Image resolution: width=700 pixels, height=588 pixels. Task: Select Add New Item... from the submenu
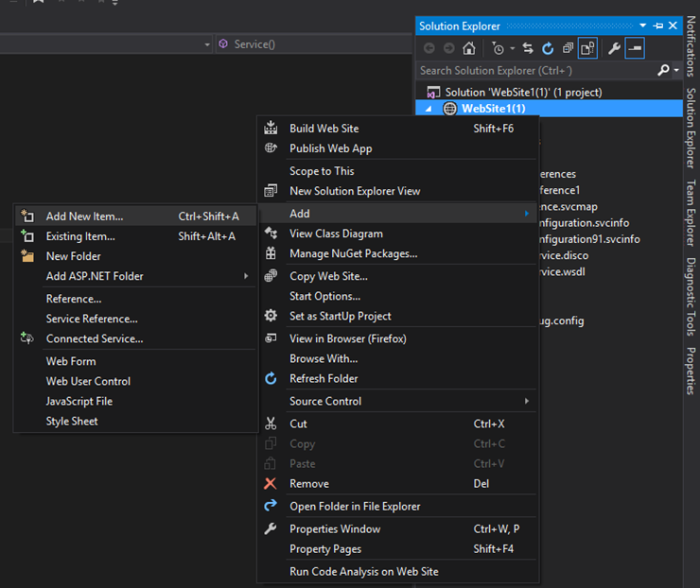click(x=84, y=216)
